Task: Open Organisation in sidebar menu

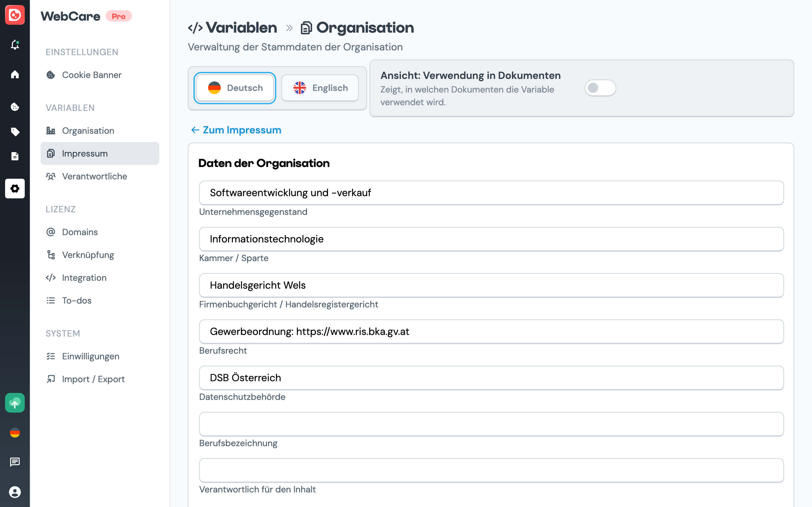Action: 88,131
